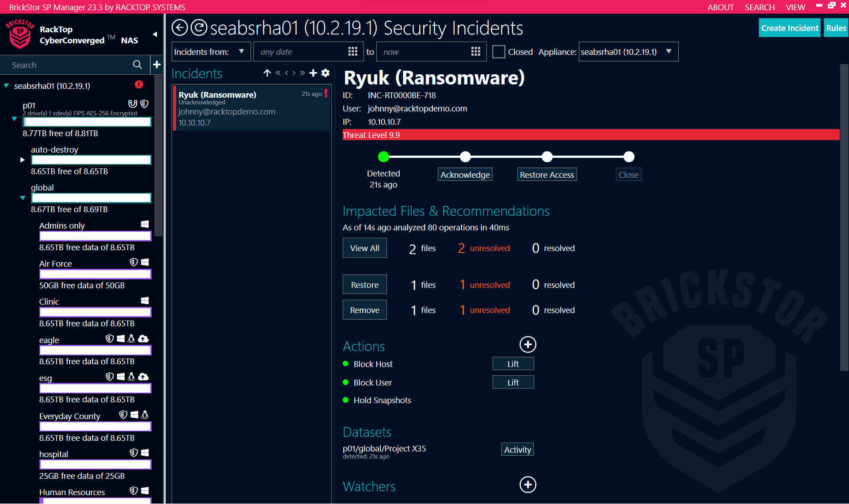Jump to last incidents page double chevron
849x504 pixels.
point(302,73)
